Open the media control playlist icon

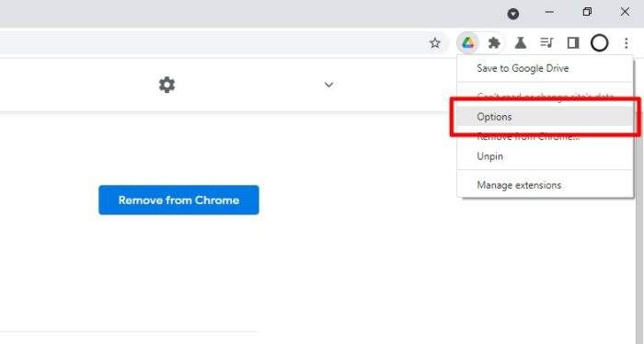546,42
